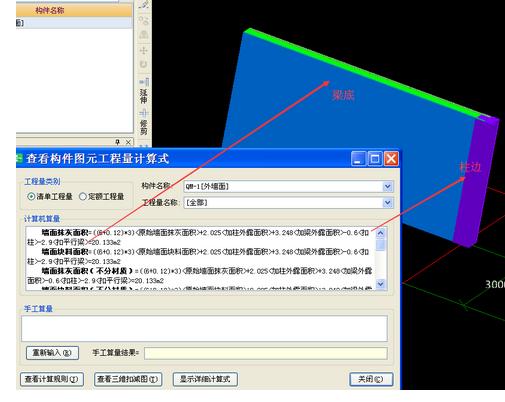
Task: Open the 构件名称 dropdown showing QM-1[外墙面]
Action: 387,187
